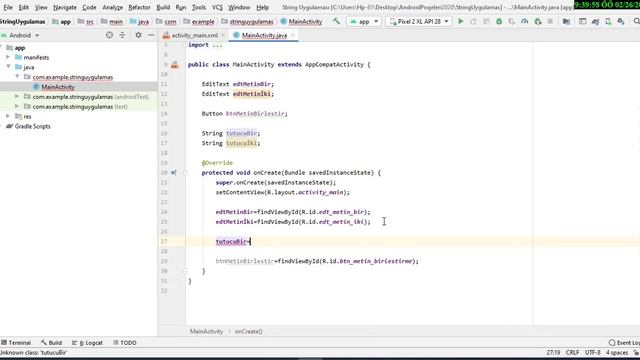Open the Edit menu
Screen dimensions: 640x360
(24, 7)
